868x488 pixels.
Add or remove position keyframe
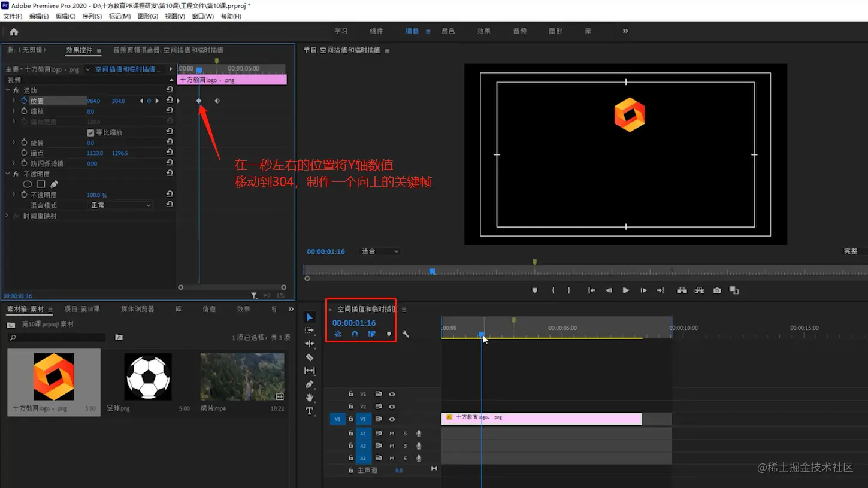[149, 101]
